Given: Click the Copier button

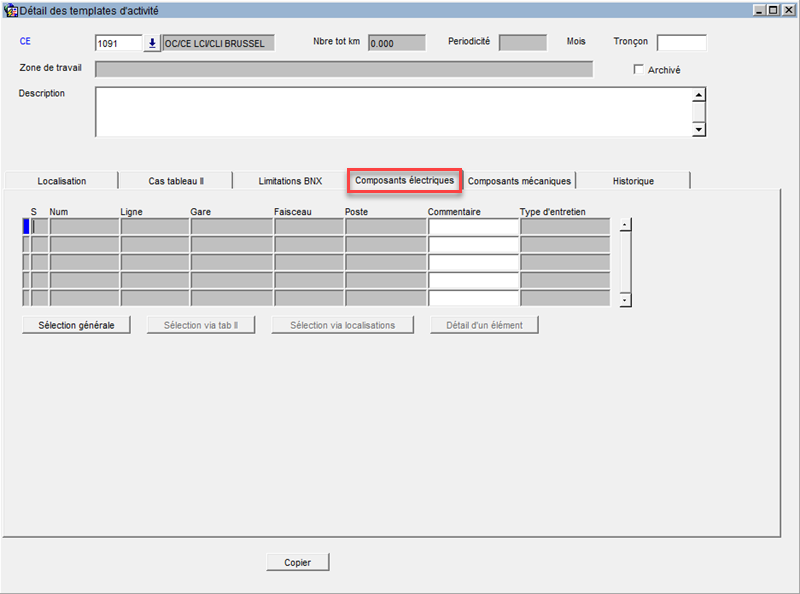Looking at the screenshot, I should pos(297,562).
